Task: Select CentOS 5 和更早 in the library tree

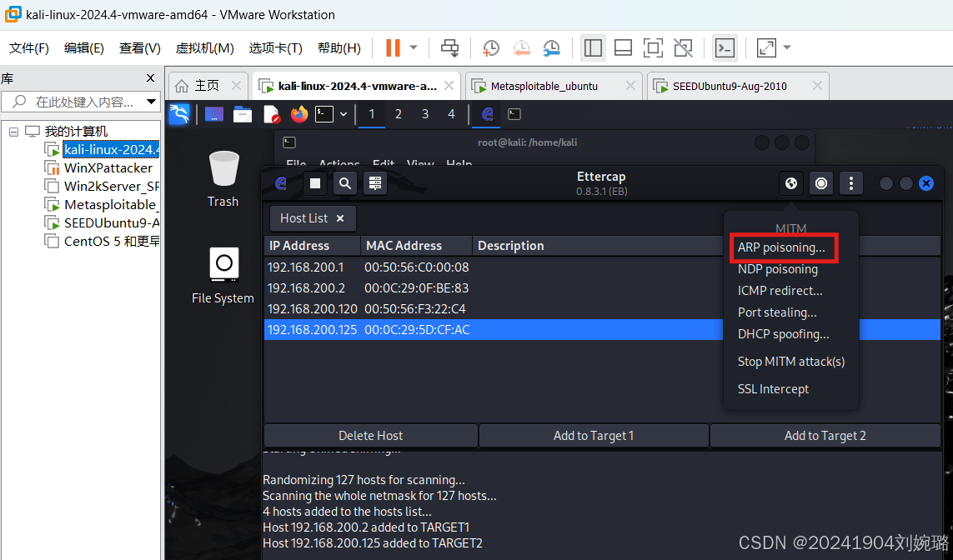Action: point(111,241)
